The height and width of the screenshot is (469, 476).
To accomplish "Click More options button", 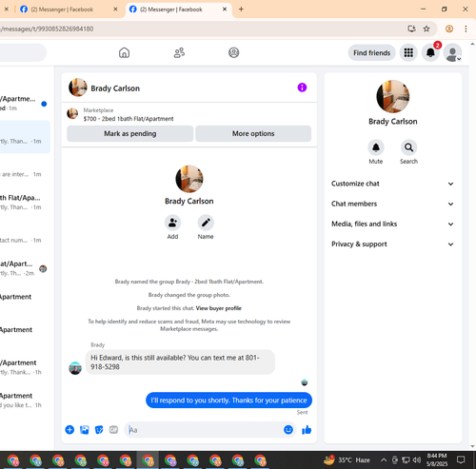I will 253,133.
